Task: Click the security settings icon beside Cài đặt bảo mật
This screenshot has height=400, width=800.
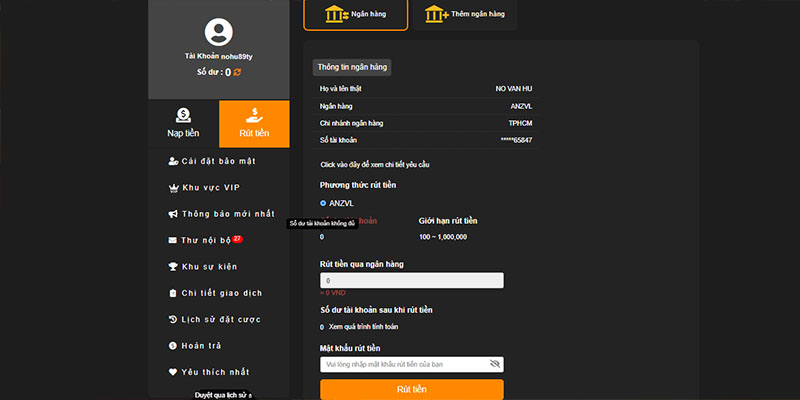Action: coord(173,160)
